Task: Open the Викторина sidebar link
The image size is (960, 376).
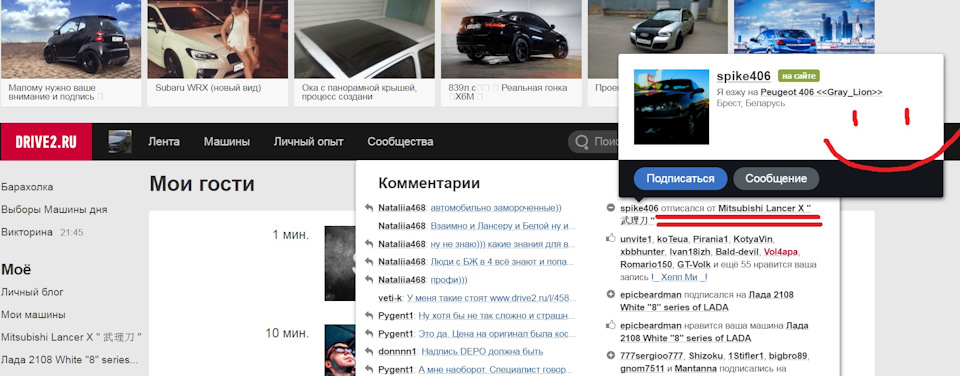Action: (27, 232)
